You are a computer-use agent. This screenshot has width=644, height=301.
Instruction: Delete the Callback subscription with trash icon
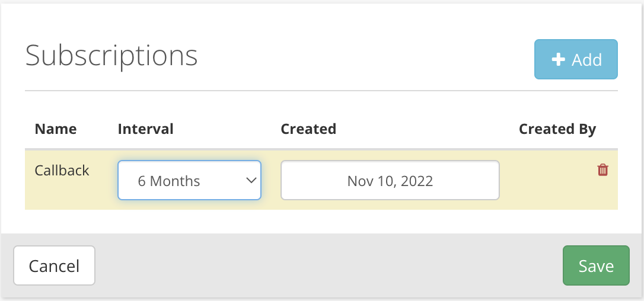click(602, 169)
